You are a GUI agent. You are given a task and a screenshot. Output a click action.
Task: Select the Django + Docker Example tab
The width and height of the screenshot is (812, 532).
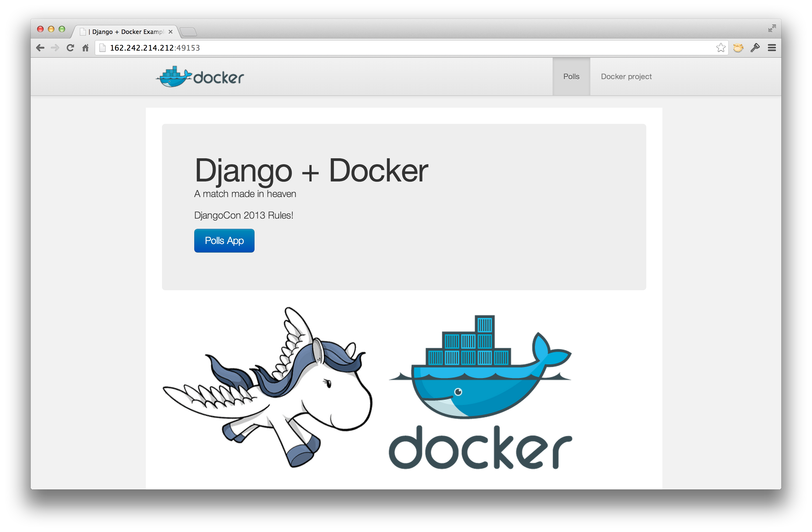click(126, 32)
